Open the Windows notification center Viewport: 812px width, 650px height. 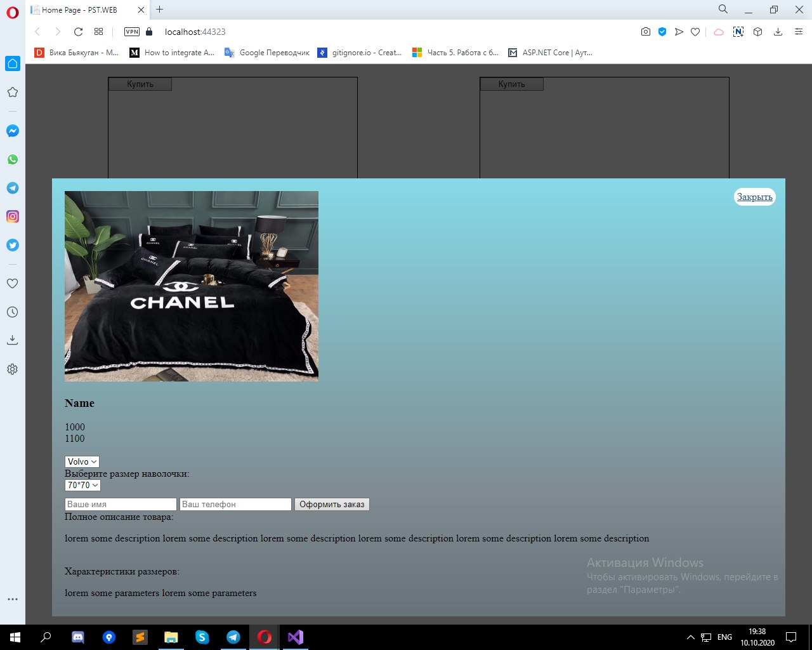pyautogui.click(x=791, y=637)
